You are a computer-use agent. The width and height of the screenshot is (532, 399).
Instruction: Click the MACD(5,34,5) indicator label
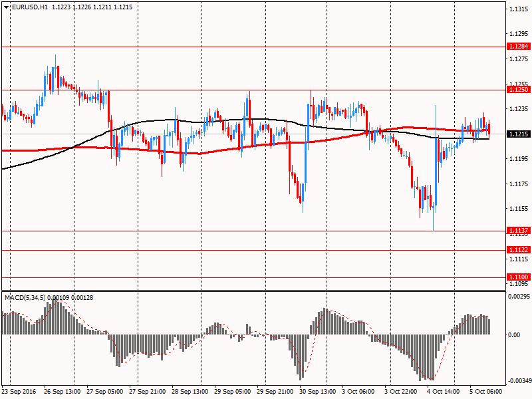coord(25,297)
